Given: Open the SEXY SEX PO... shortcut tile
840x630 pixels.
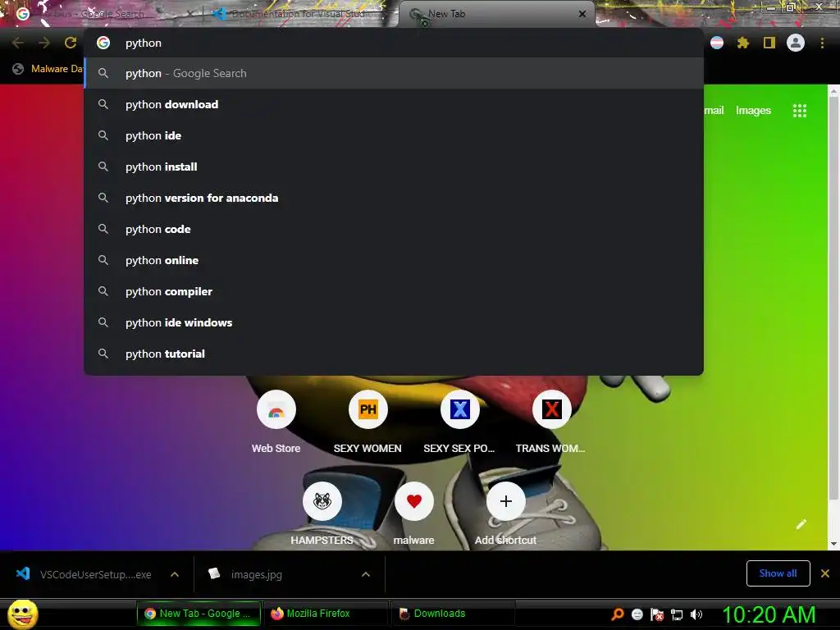Looking at the screenshot, I should click(459, 410).
